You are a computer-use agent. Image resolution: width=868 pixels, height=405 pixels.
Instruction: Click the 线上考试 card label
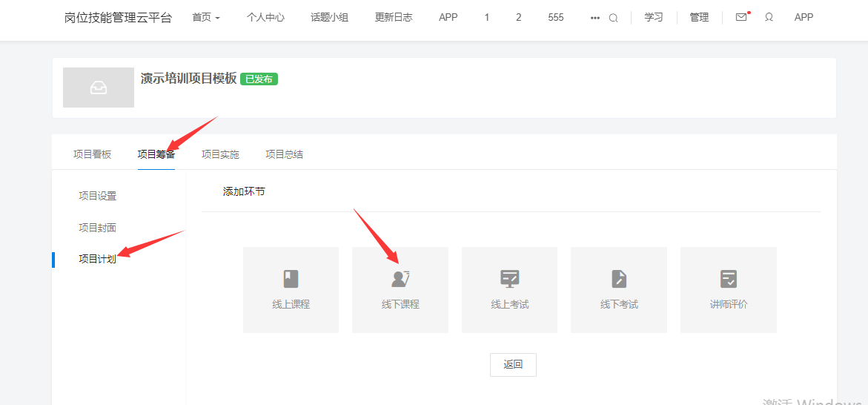tap(510, 304)
